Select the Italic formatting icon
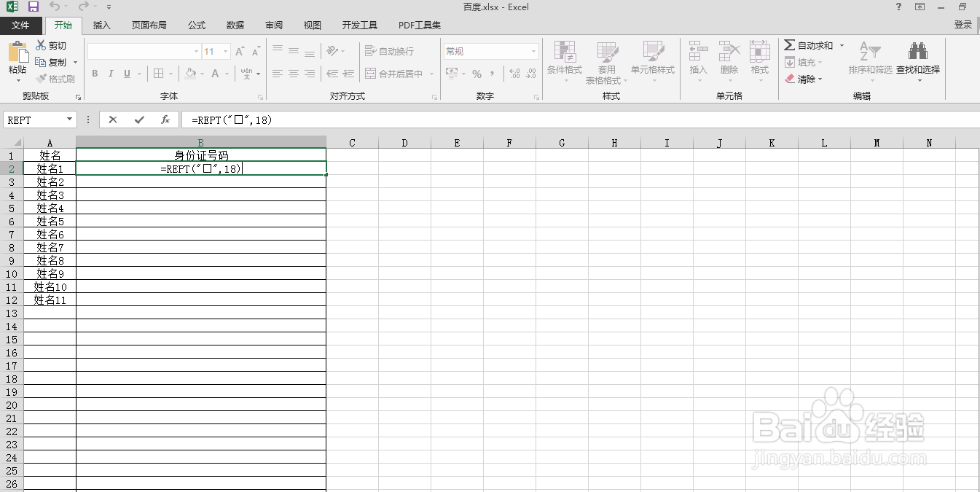The height and width of the screenshot is (492, 980). click(x=110, y=74)
